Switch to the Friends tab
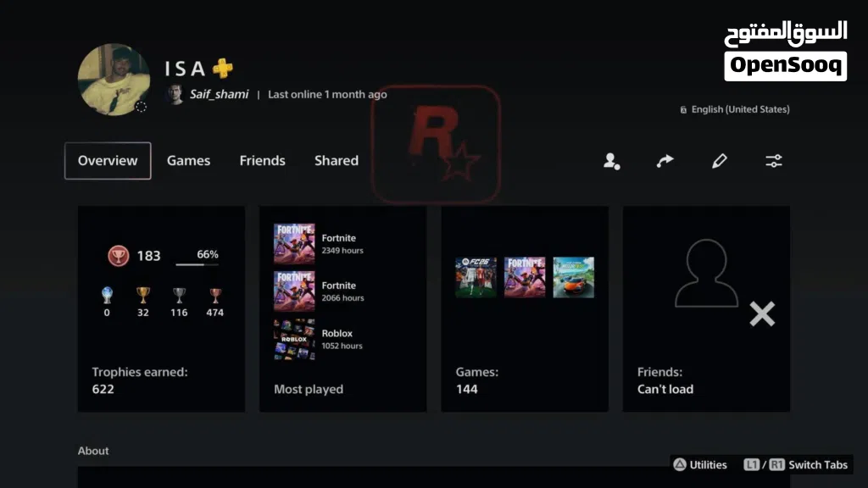This screenshot has width=868, height=488. pos(263,161)
